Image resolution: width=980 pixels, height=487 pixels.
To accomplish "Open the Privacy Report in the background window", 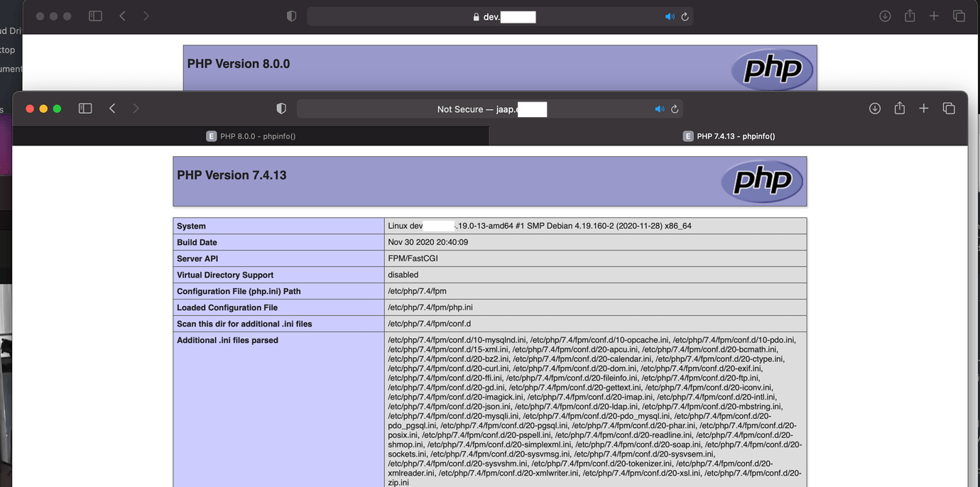I will click(291, 15).
